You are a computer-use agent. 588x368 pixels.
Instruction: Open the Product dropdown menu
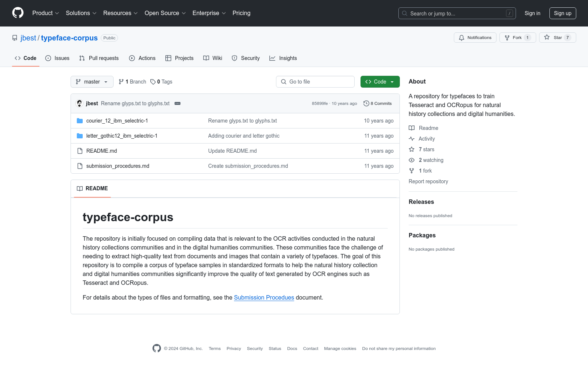(x=46, y=13)
